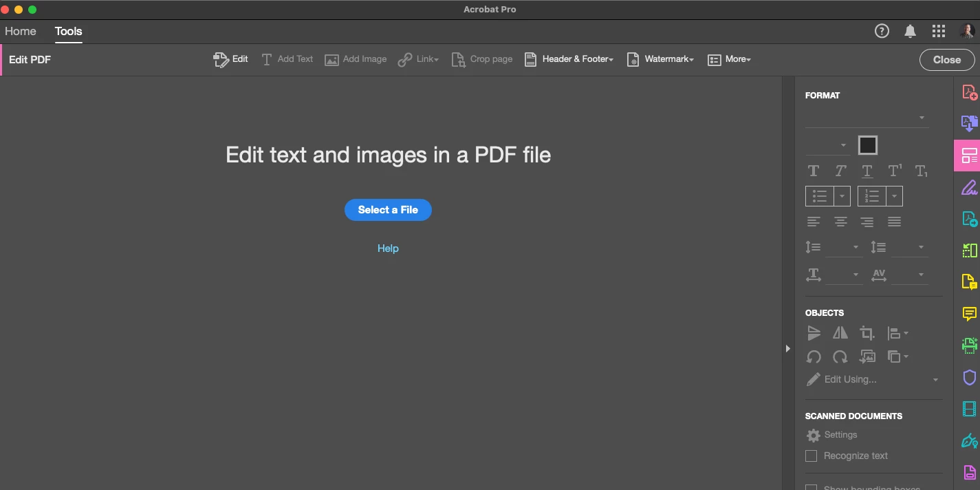Click the Flip Horizontal object icon

(x=840, y=333)
